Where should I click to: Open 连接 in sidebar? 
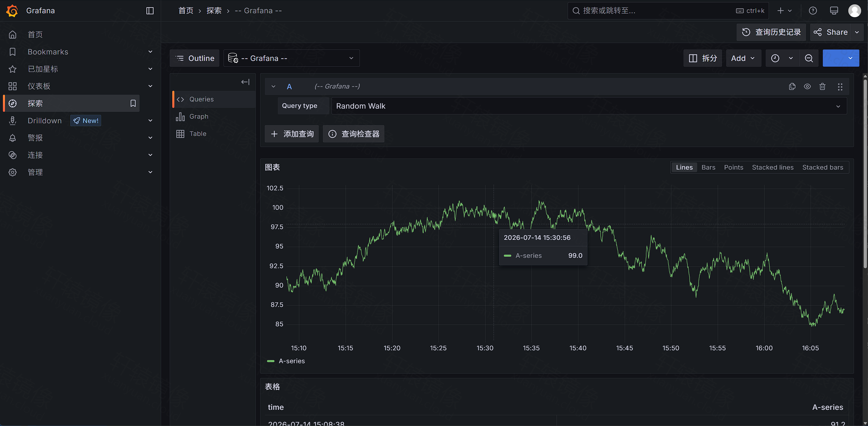(35, 155)
